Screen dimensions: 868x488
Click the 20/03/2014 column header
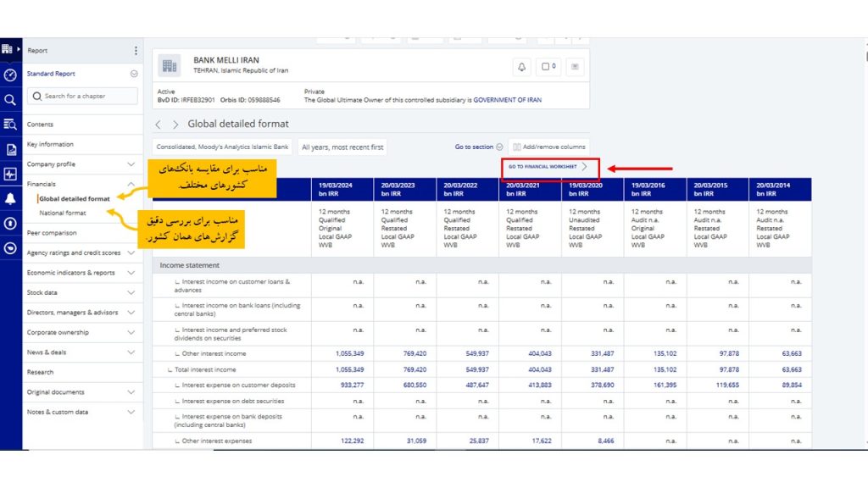point(780,189)
